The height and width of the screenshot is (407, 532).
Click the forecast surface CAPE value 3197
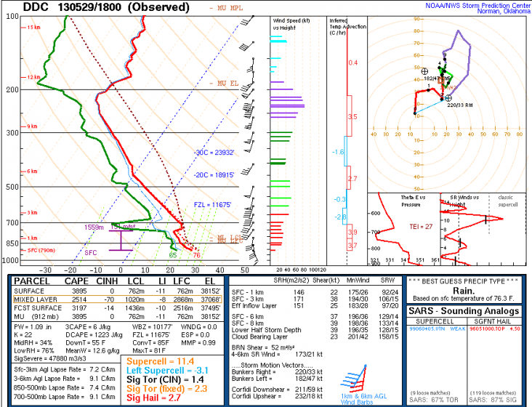click(x=79, y=308)
